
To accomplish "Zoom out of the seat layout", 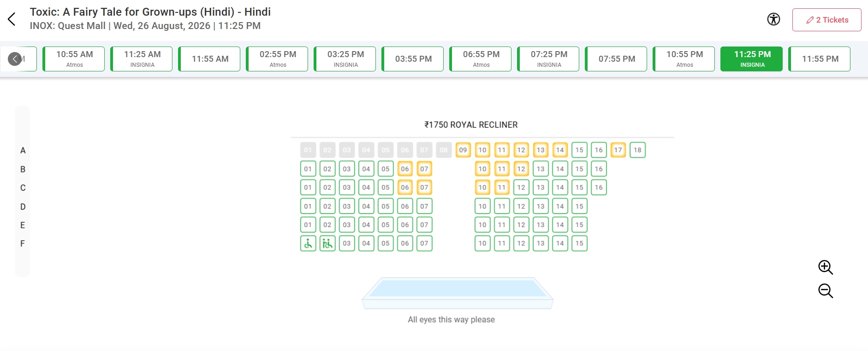I will (825, 291).
